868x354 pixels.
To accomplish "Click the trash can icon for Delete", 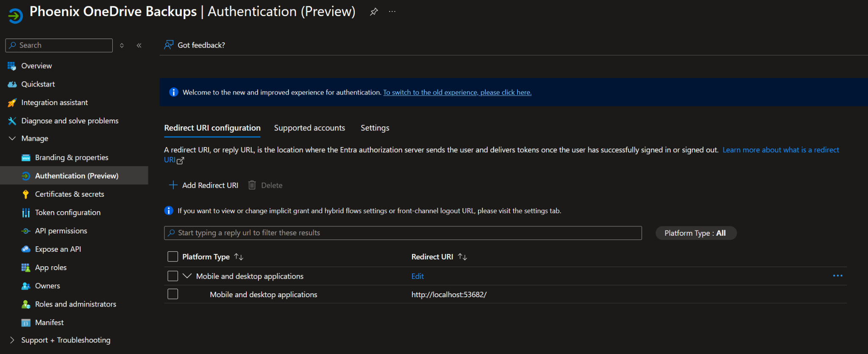I will coord(252,185).
